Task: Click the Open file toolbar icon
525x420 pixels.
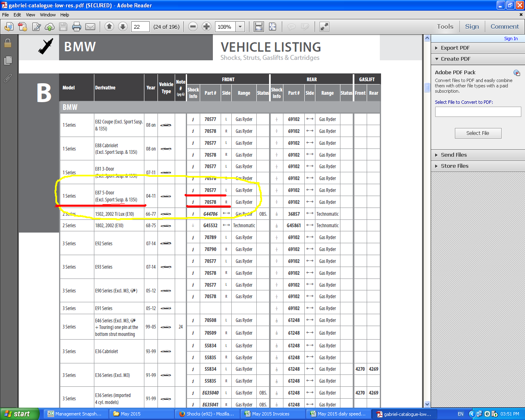Action: (9, 27)
